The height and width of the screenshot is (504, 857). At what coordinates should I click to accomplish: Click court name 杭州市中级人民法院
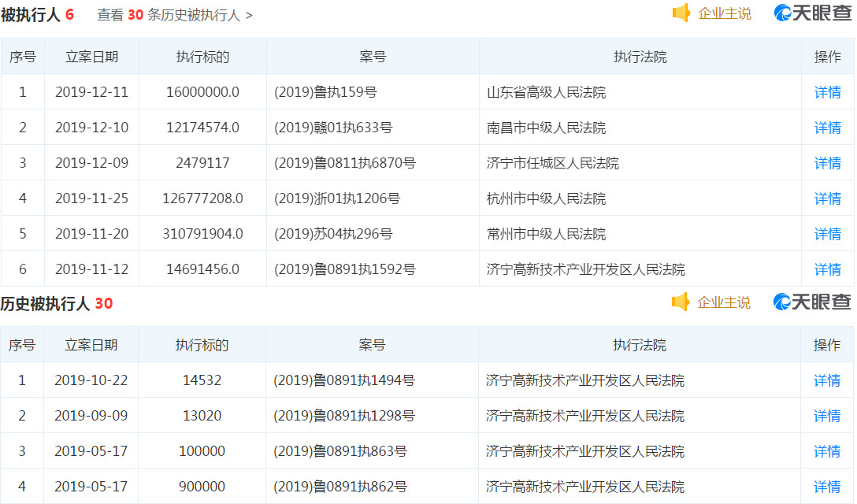[x=546, y=199]
